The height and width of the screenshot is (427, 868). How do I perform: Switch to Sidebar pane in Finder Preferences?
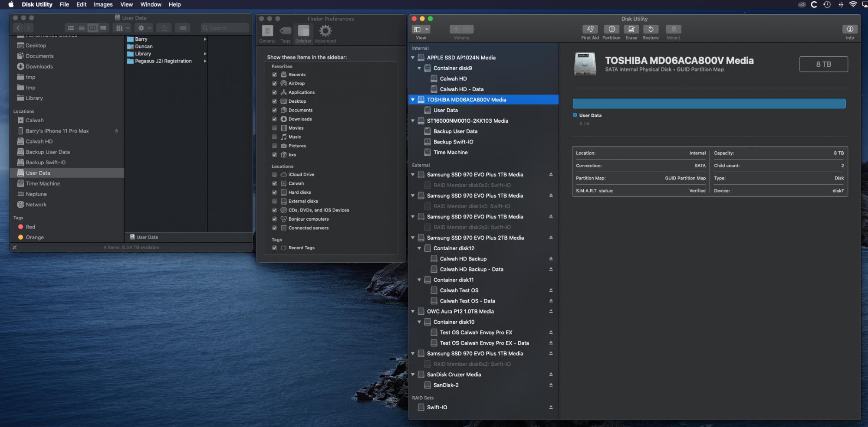[x=303, y=34]
